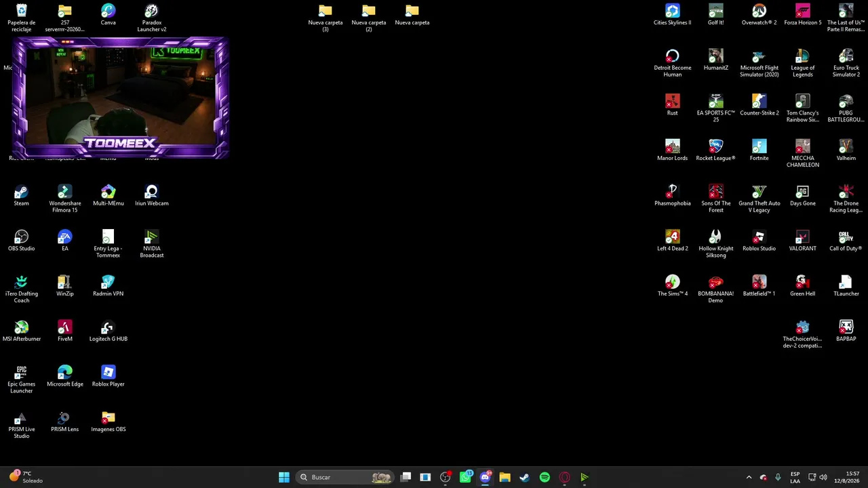This screenshot has height=488, width=868.
Task: Click the Golf It! game shortcut
Action: pyautogui.click(x=716, y=15)
